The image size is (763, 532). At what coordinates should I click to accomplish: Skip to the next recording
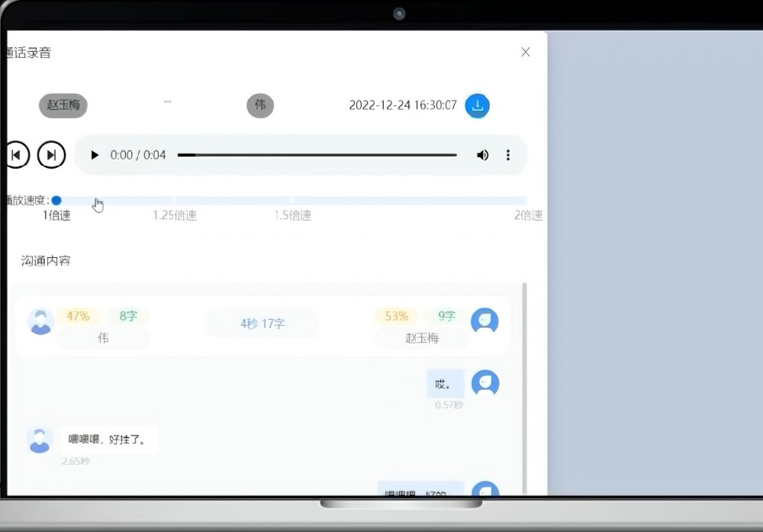pos(51,155)
